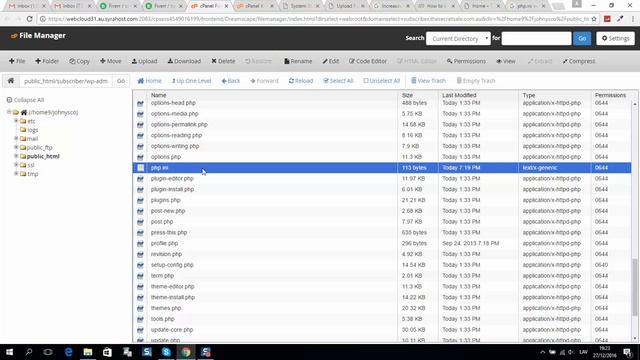Click the home icon beside path field
Image resolution: width=640 pixels, height=360 pixels.
tap(11, 81)
